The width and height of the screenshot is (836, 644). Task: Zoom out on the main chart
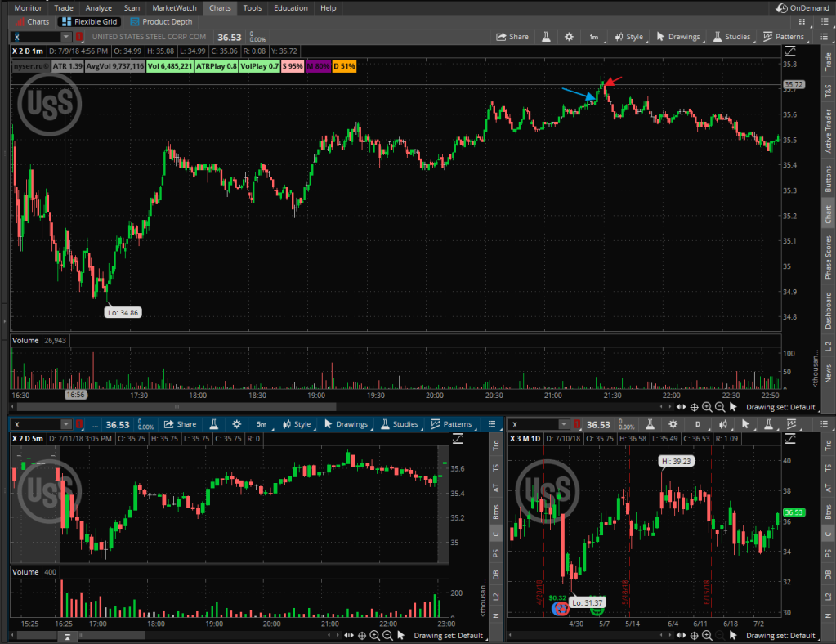point(720,407)
